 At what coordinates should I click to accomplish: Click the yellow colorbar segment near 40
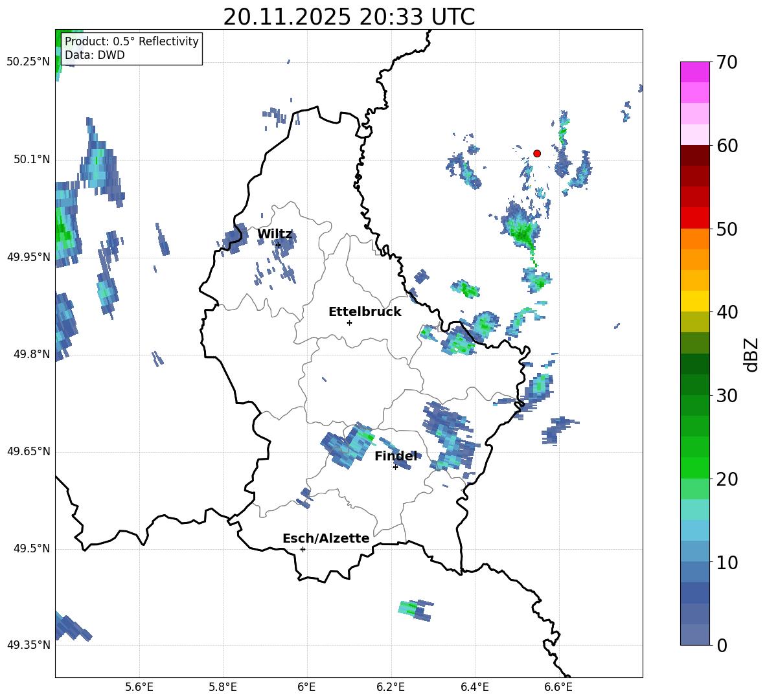tap(694, 302)
